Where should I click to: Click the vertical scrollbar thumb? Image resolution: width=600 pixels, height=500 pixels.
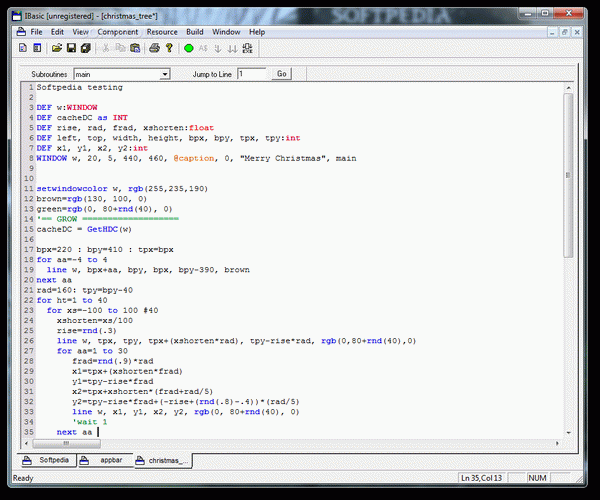[x=568, y=175]
